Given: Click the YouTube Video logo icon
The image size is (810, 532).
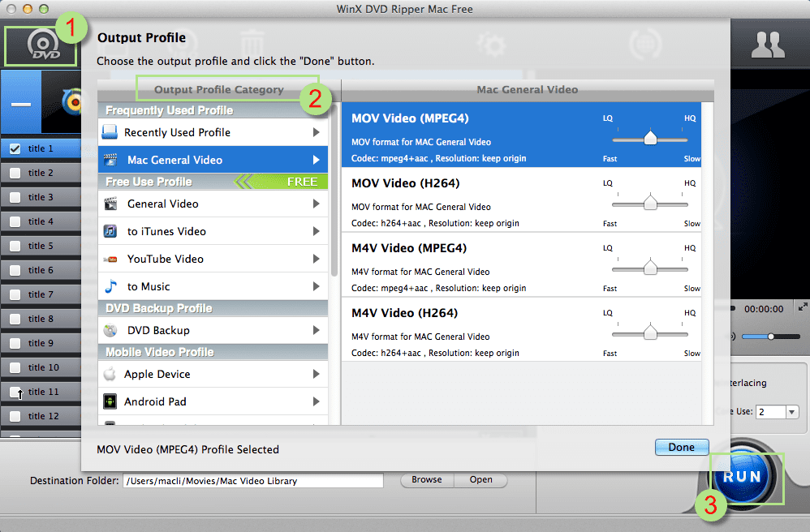Looking at the screenshot, I should click(x=110, y=259).
